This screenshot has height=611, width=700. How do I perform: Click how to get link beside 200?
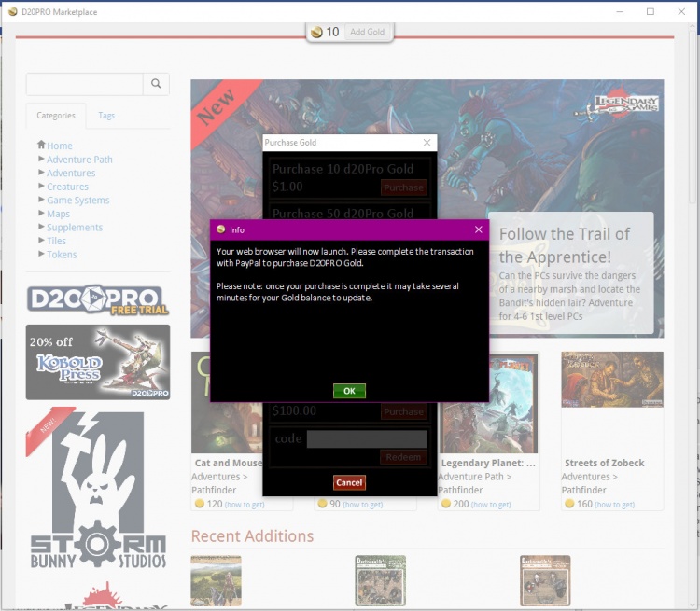[491, 505]
